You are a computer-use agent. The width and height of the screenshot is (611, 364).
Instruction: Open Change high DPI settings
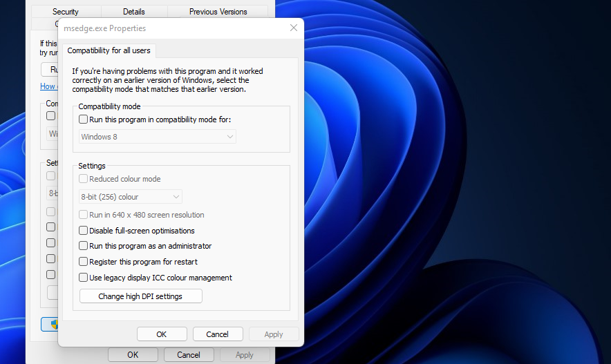[141, 296]
